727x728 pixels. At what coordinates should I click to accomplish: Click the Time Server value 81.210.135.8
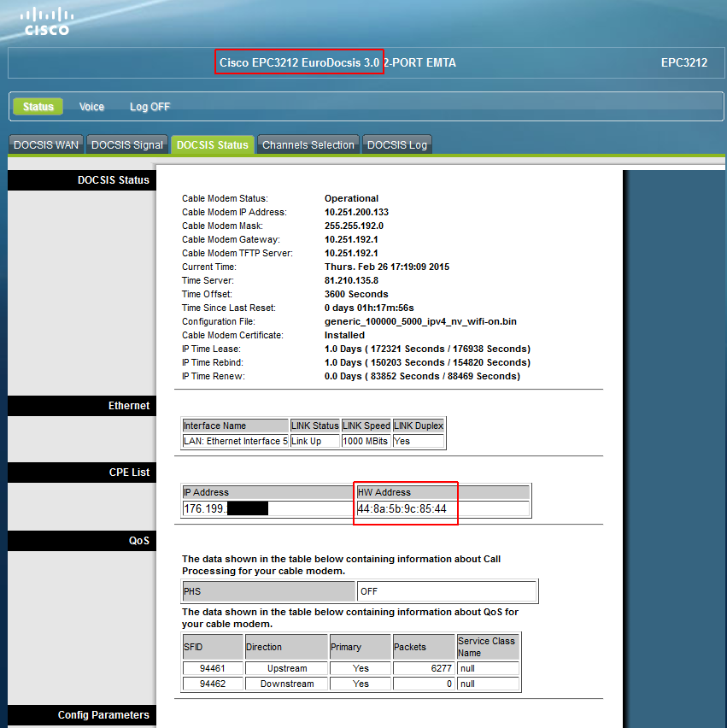click(x=351, y=280)
